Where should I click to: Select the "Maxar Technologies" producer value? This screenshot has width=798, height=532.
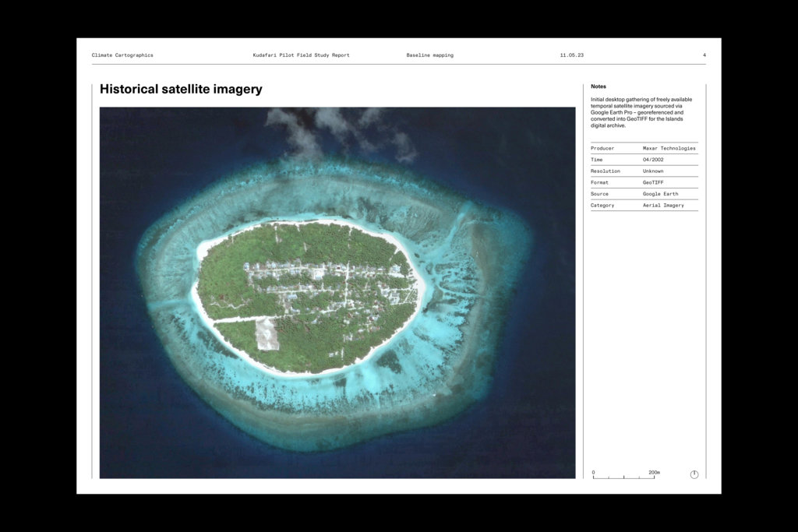[x=669, y=148]
